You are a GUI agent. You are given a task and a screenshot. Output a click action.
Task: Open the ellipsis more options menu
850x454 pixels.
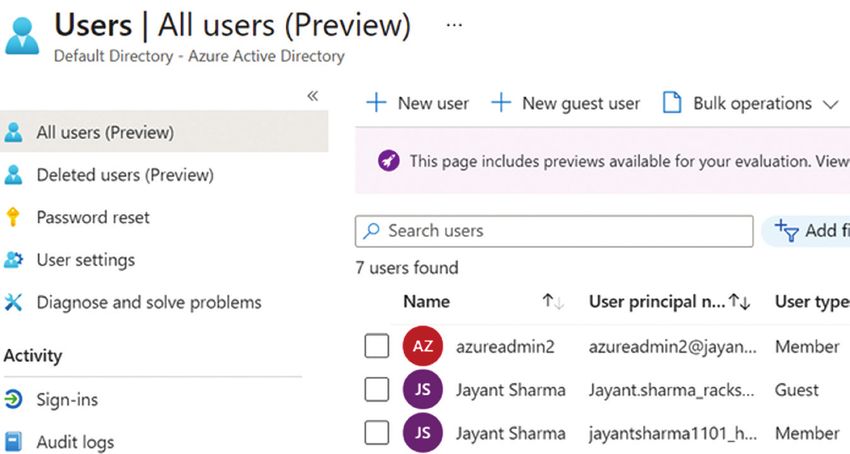tap(454, 25)
